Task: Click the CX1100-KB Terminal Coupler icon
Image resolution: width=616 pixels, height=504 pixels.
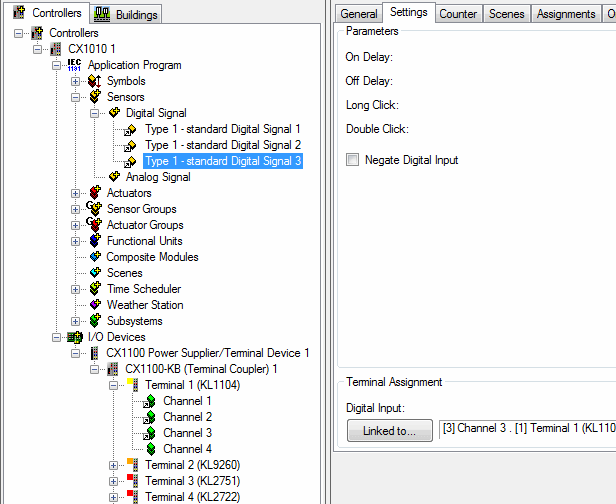Action: coord(113,369)
